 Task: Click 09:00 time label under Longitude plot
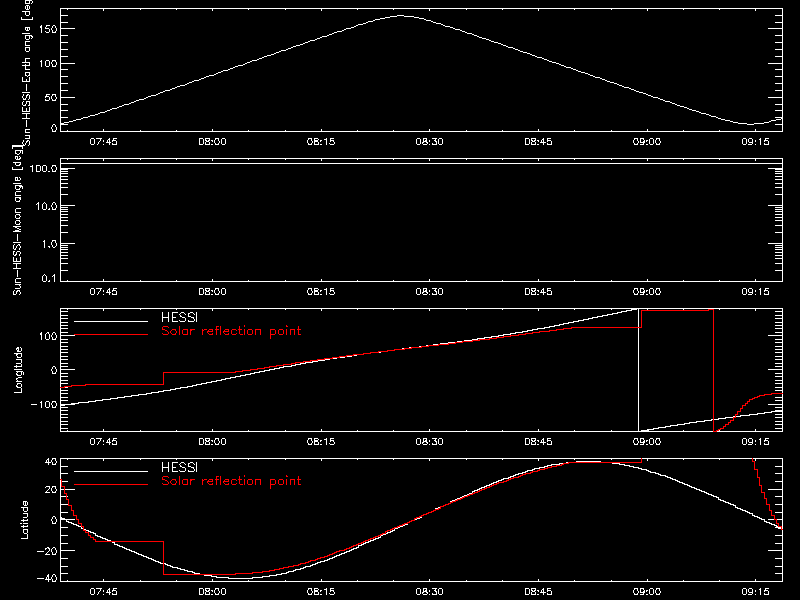click(x=647, y=441)
